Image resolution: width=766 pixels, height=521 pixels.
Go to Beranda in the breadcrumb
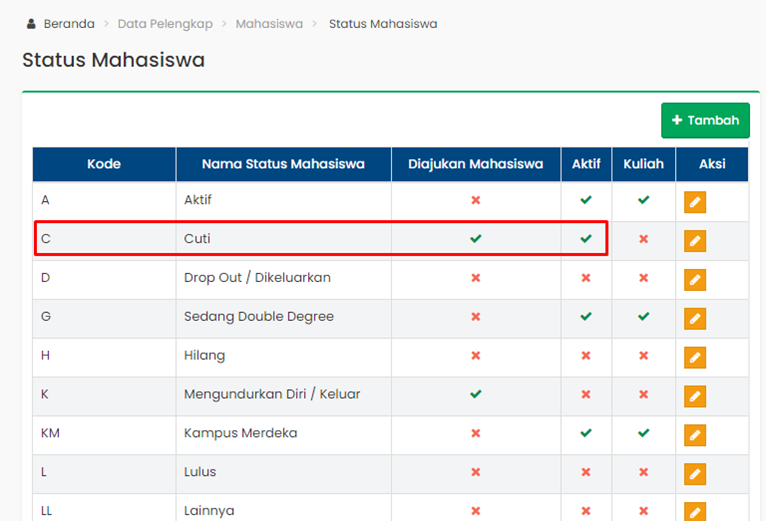(x=68, y=23)
